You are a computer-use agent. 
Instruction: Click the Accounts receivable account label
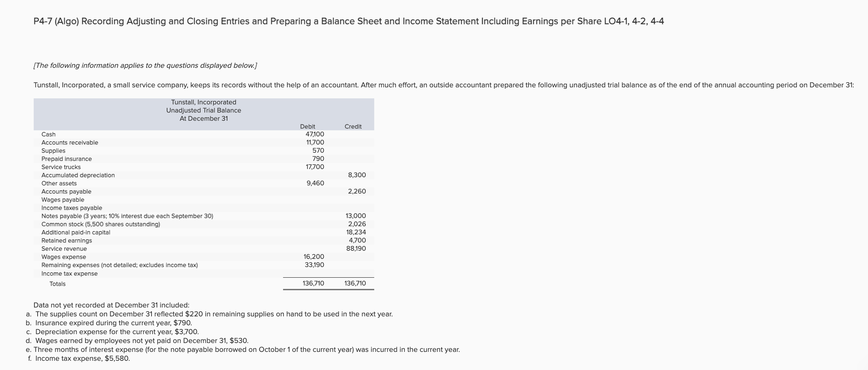(x=70, y=142)
